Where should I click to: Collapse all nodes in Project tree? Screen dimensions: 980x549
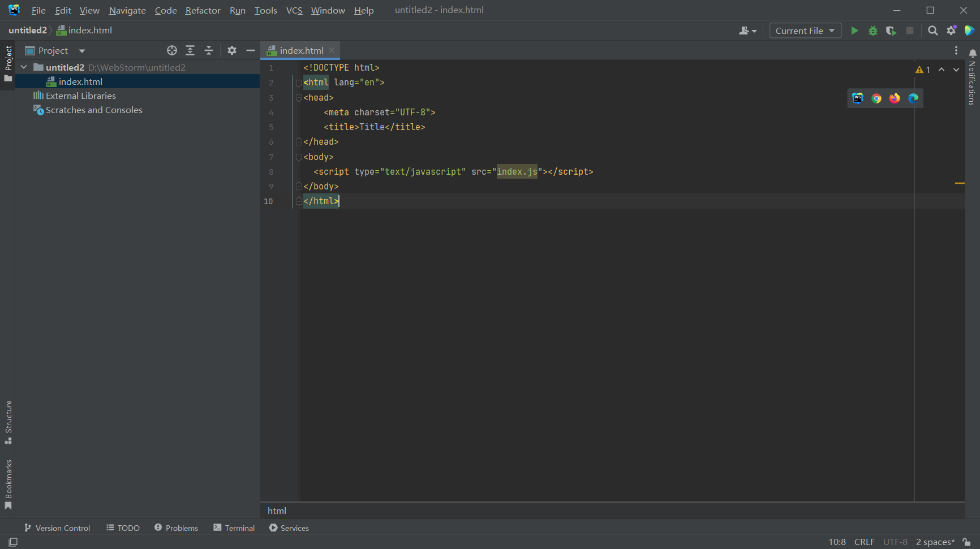point(208,50)
